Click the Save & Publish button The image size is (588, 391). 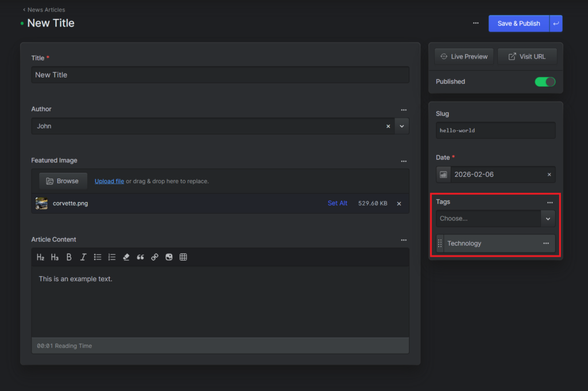519,24
